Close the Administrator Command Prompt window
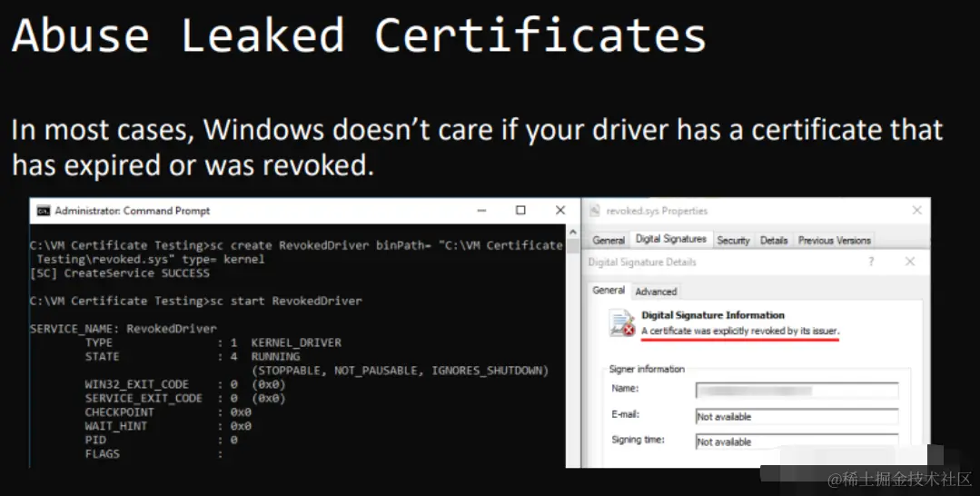980x496 pixels. [x=560, y=210]
